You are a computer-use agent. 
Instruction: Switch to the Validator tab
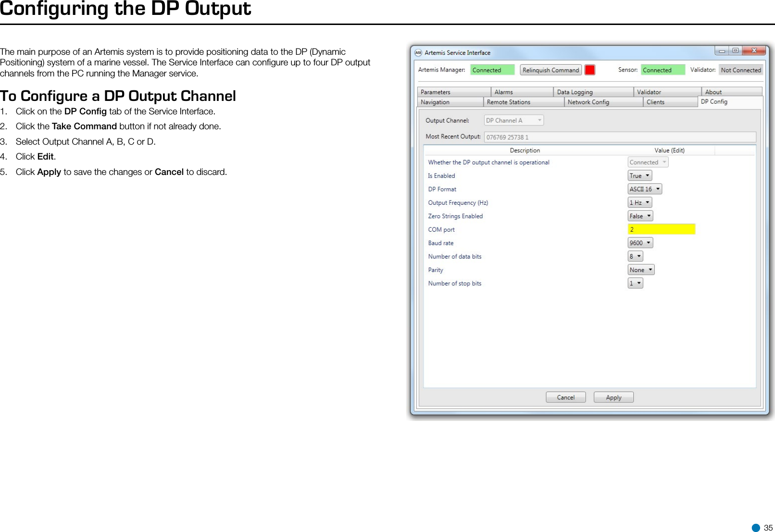(x=667, y=92)
